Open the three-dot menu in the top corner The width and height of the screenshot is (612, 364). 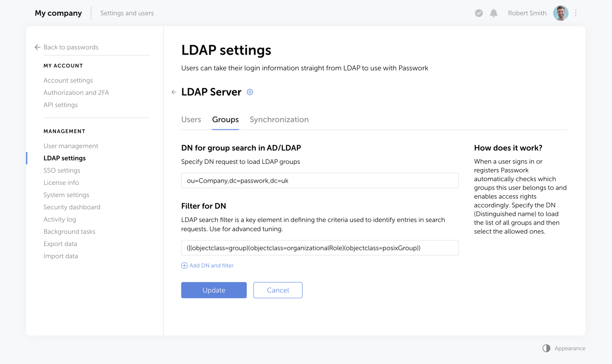point(576,13)
